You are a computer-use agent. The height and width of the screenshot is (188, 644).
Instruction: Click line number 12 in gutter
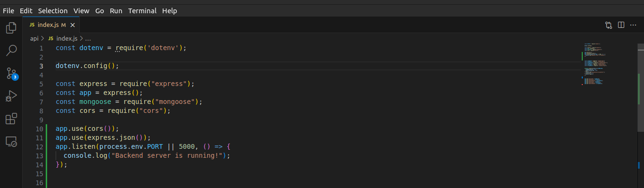[40, 146]
